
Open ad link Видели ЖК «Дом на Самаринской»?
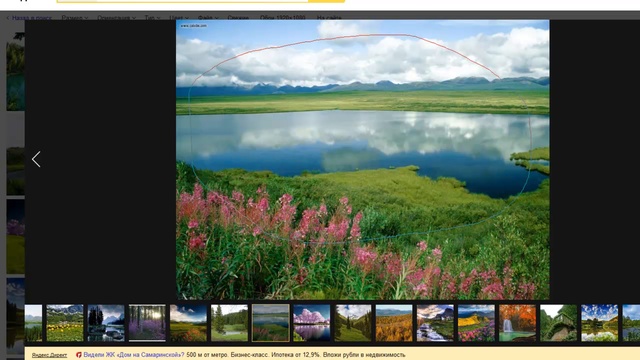[x=133, y=355]
